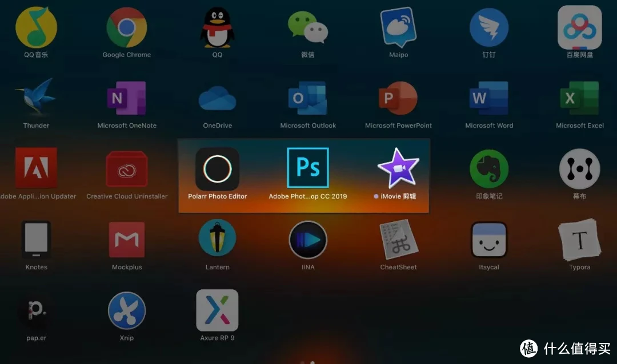The height and width of the screenshot is (364, 617).
Task: Click the "Adobe Phot...op CC 2019" label
Action: tap(308, 196)
